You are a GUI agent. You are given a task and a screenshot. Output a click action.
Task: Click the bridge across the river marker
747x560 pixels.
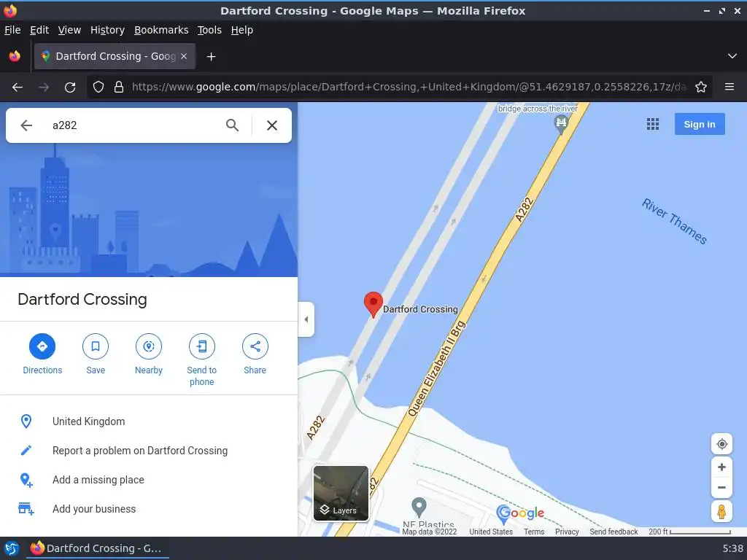(561, 123)
